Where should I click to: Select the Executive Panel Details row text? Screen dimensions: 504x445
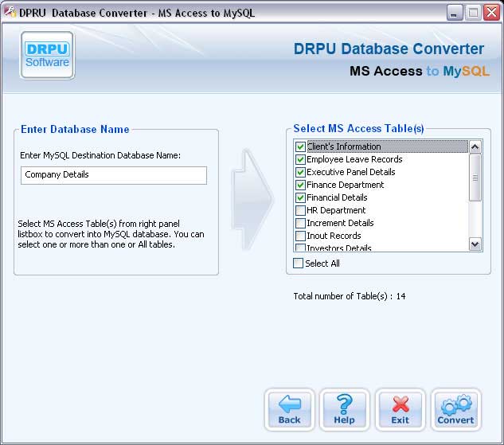pos(351,172)
